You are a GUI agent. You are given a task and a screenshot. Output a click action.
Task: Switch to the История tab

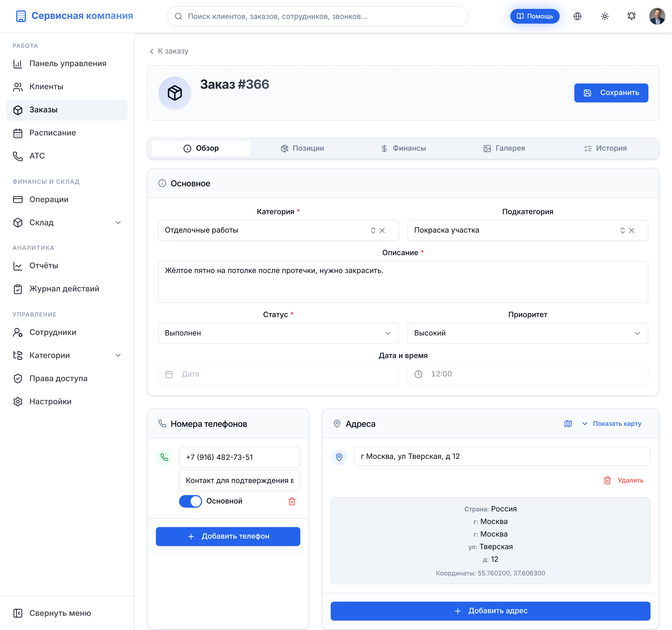tap(605, 148)
